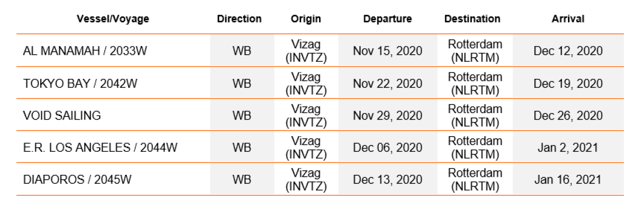Select the Nov 29, 2020 departure cell
The width and height of the screenshot is (644, 215).
pyautogui.click(x=387, y=115)
